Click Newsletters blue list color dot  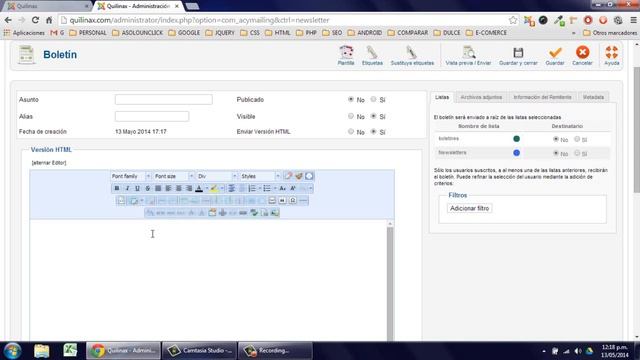[516, 153]
